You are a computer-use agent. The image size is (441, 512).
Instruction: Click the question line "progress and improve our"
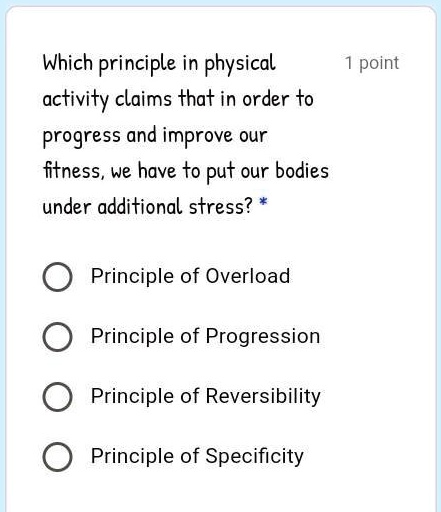155,136
